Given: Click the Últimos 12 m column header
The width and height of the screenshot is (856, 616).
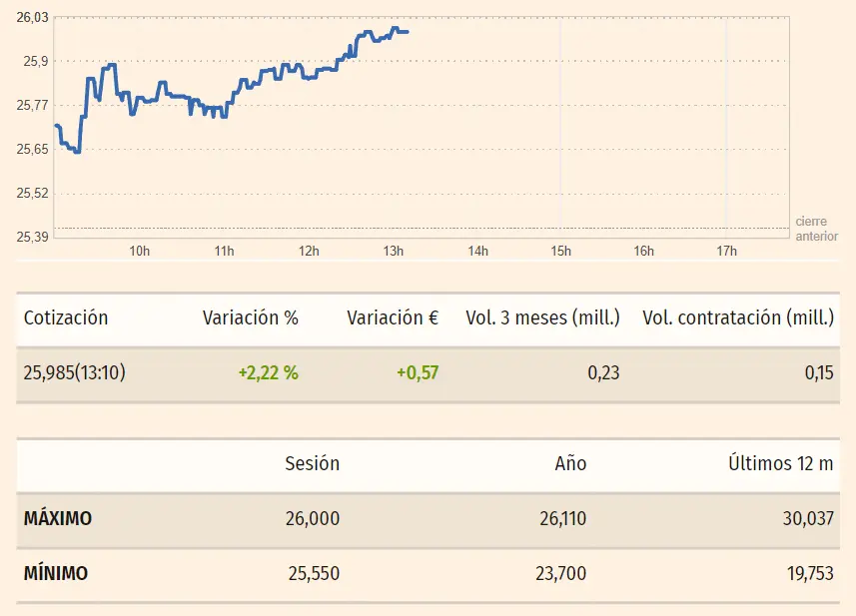Looking at the screenshot, I should click(x=780, y=463).
